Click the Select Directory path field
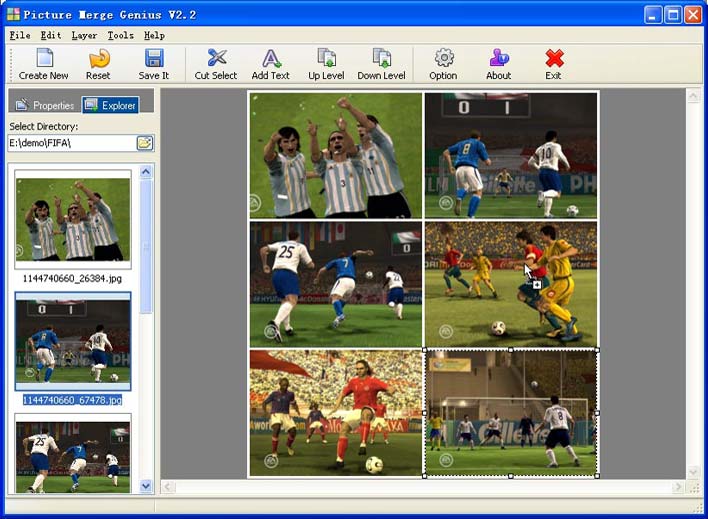 [72, 143]
